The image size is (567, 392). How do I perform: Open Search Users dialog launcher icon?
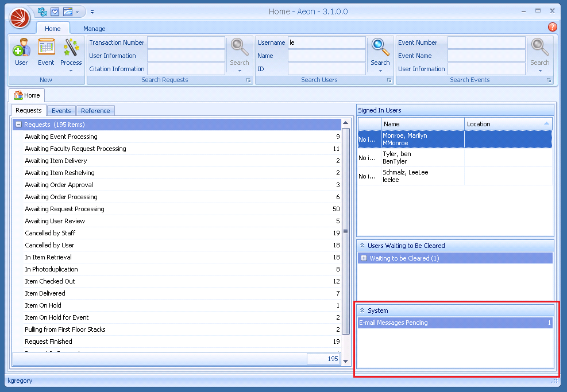[389, 80]
